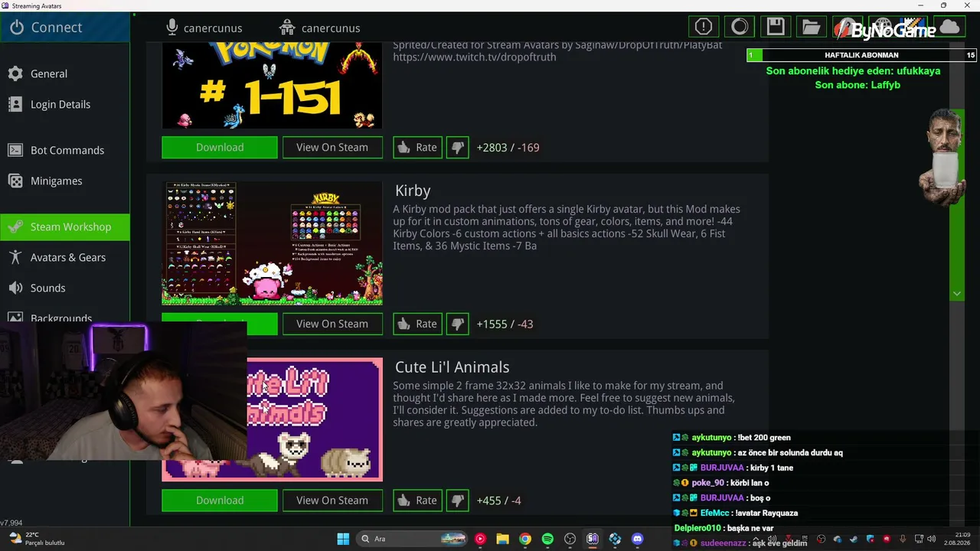The height and width of the screenshot is (551, 980).
Task: Click the Login Details card icon
Action: [15, 104]
